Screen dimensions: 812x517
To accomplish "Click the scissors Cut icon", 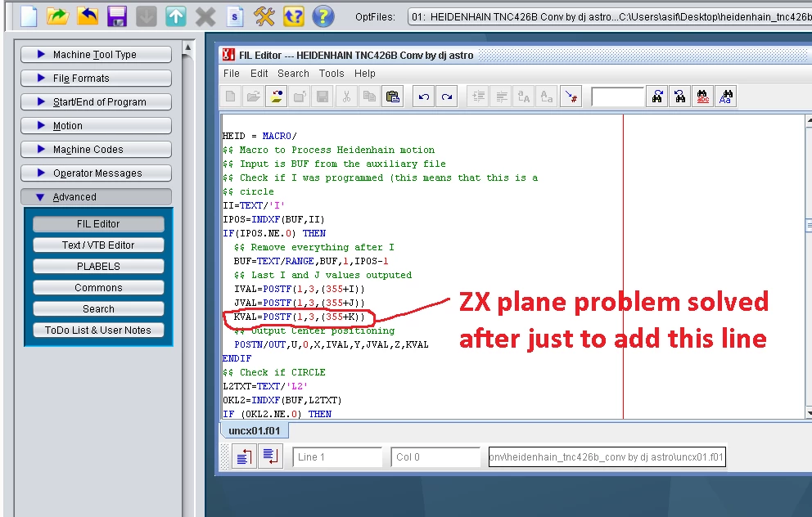I will [x=346, y=97].
